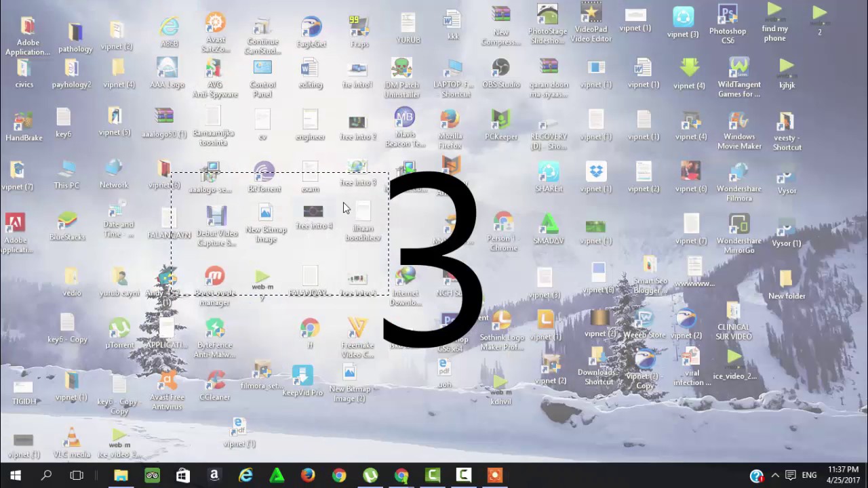Viewport: 868px width, 488px height.
Task: Open the New folder on desktop
Action: point(787,285)
